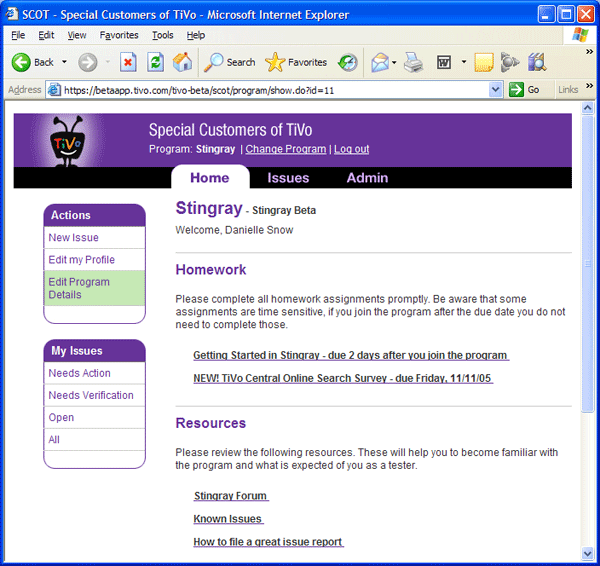The width and height of the screenshot is (600, 566).
Task: Expand the Links bar chevron
Action: coord(589,86)
